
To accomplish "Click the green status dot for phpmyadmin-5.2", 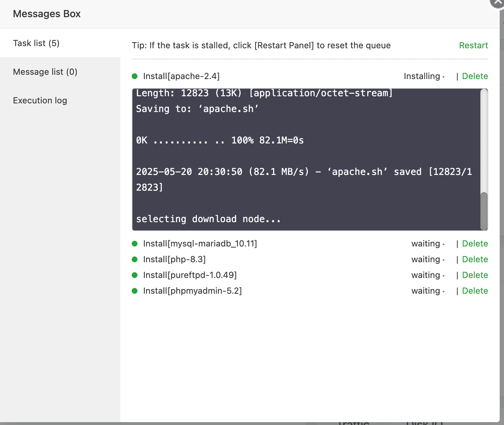I will (x=135, y=291).
